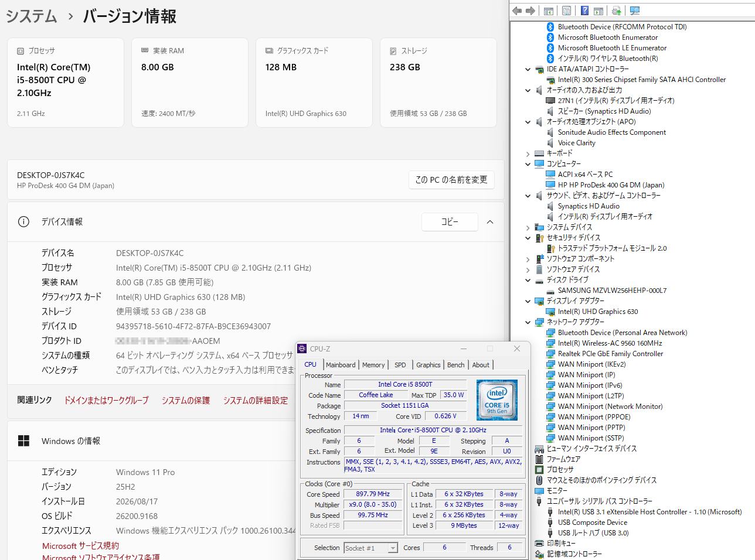Collapse the コンピューター category chevron
Image resolution: width=755 pixels, height=560 pixels.
pos(528,164)
